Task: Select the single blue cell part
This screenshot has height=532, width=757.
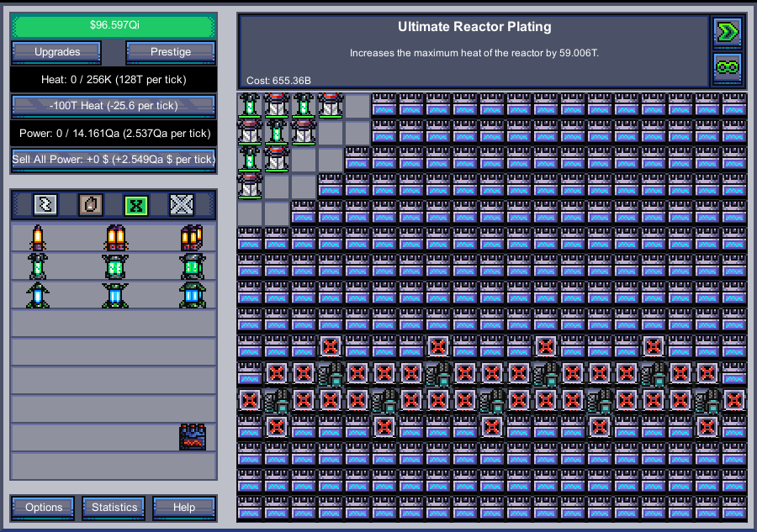Action: pyautogui.click(x=37, y=295)
